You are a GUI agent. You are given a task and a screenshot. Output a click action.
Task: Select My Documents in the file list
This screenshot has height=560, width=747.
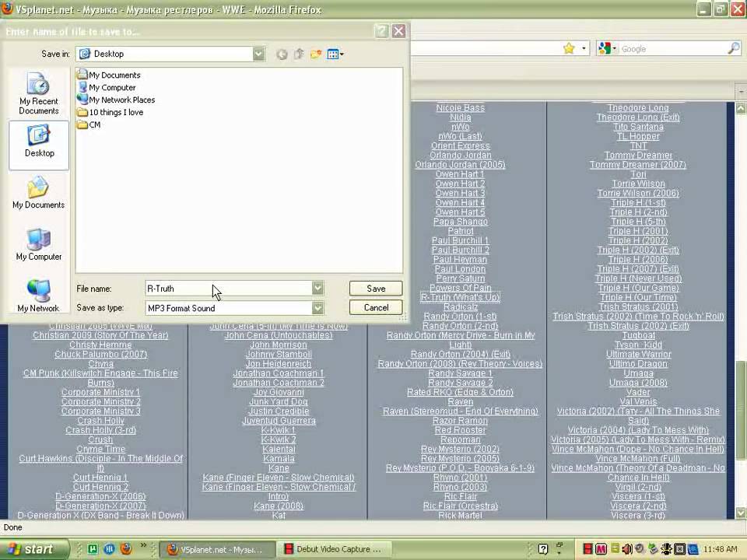tap(109, 75)
